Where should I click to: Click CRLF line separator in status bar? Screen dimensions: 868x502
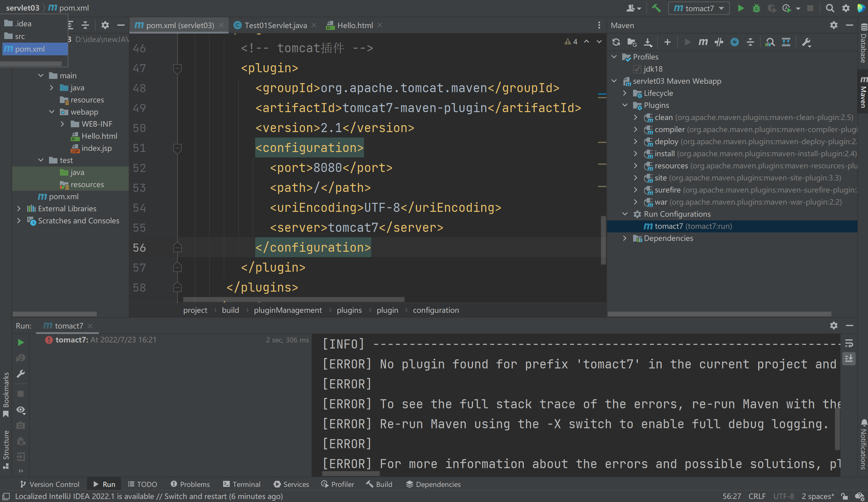(757, 496)
